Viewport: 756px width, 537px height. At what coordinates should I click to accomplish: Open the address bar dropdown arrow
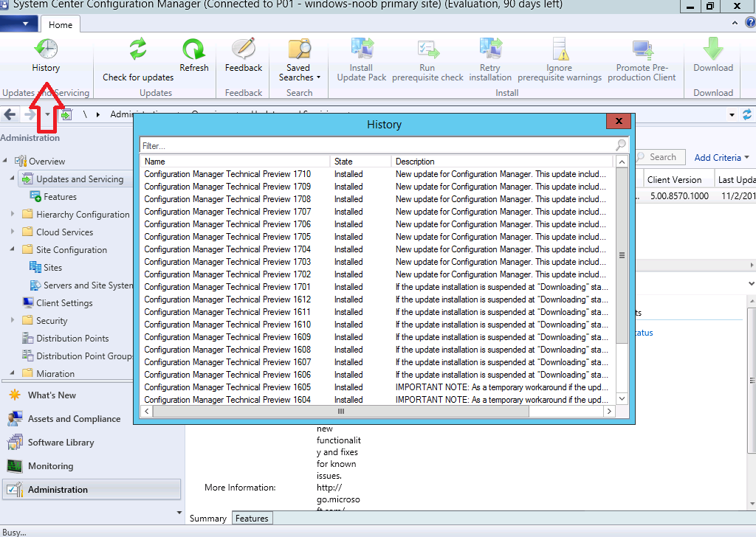tap(732, 115)
